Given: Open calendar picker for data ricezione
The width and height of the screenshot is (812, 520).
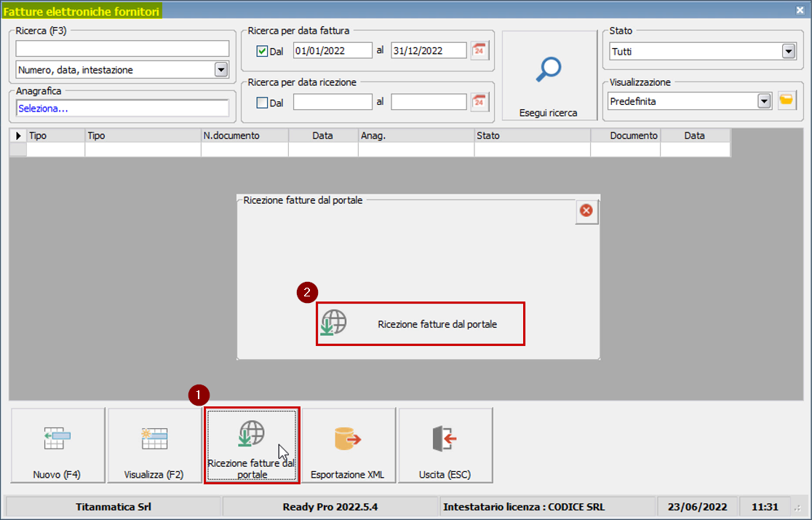Looking at the screenshot, I should [x=479, y=102].
